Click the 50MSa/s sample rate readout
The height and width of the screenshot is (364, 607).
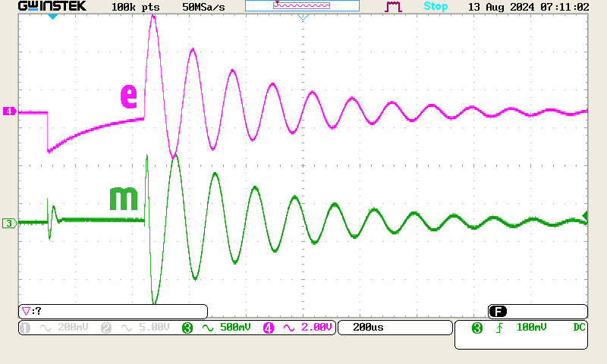click(205, 6)
